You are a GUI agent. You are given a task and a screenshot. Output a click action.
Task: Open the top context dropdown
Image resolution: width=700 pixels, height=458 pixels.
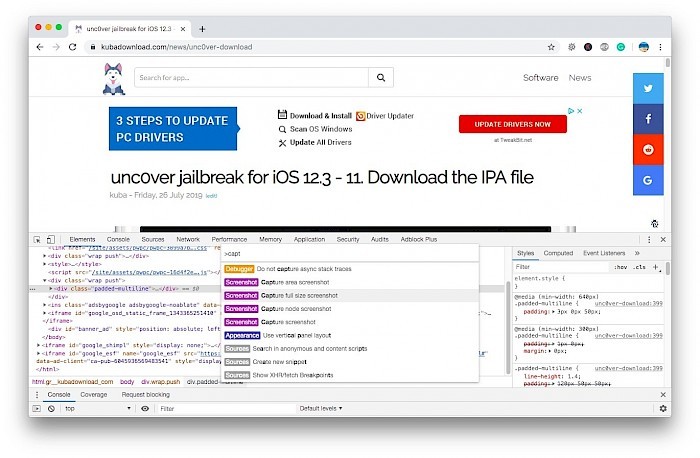click(98, 408)
